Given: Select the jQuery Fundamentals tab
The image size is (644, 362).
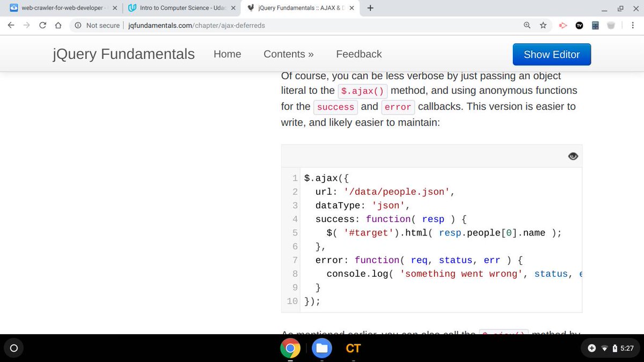Looking at the screenshot, I should coord(299,8).
